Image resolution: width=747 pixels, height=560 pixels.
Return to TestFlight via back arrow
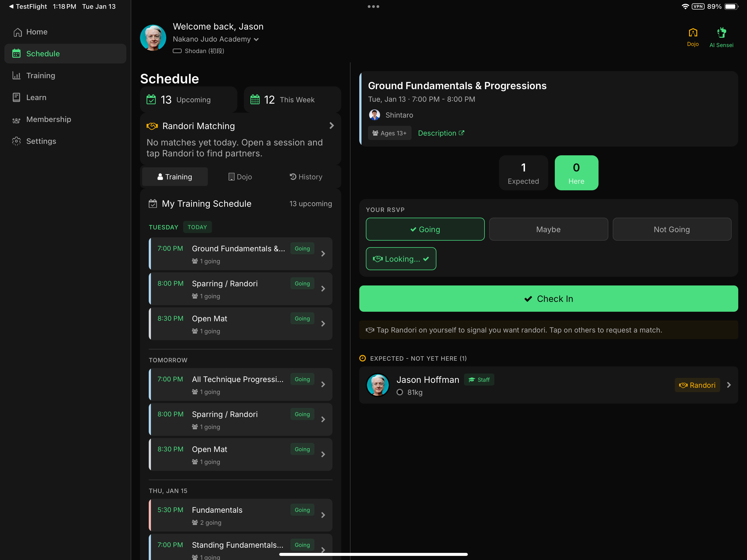point(28,6)
